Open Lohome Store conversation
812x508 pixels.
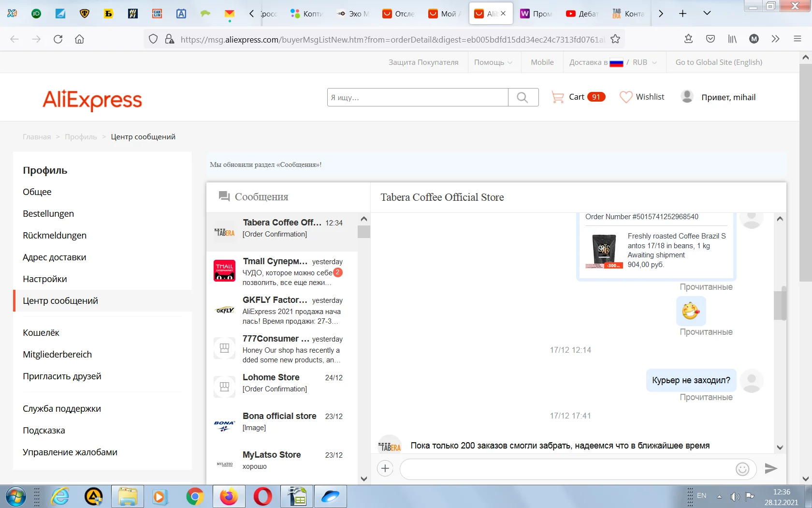click(282, 387)
